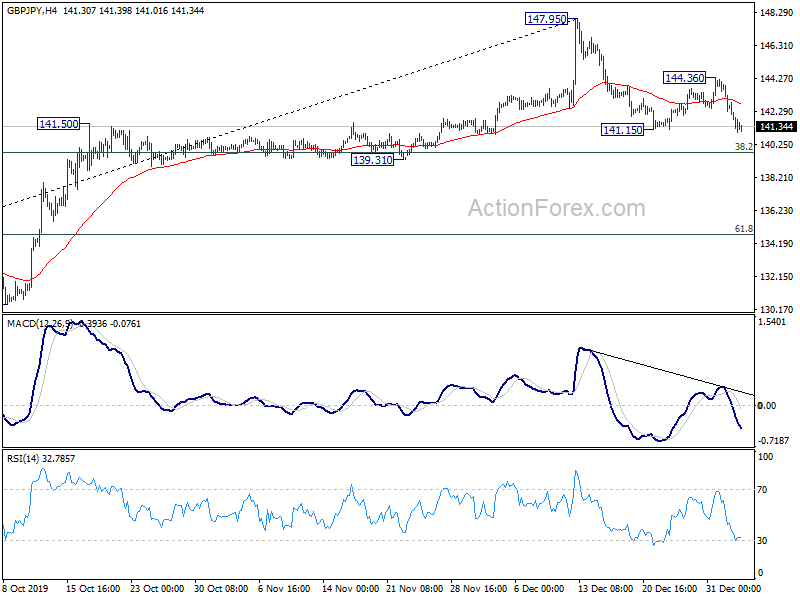Click the 20 Dec 16:00 date label

[670, 589]
